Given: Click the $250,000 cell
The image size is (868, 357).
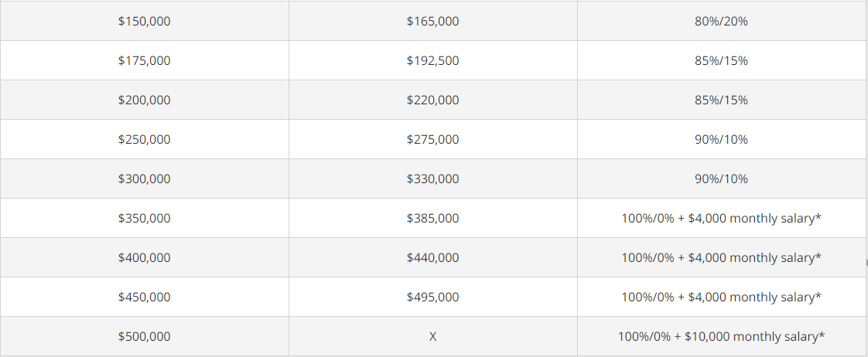Looking at the screenshot, I should point(145,140).
